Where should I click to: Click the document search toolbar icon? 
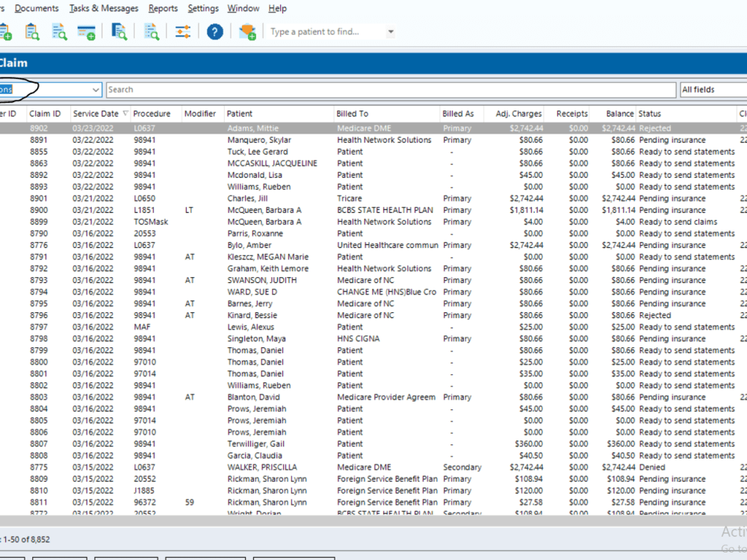pos(60,32)
